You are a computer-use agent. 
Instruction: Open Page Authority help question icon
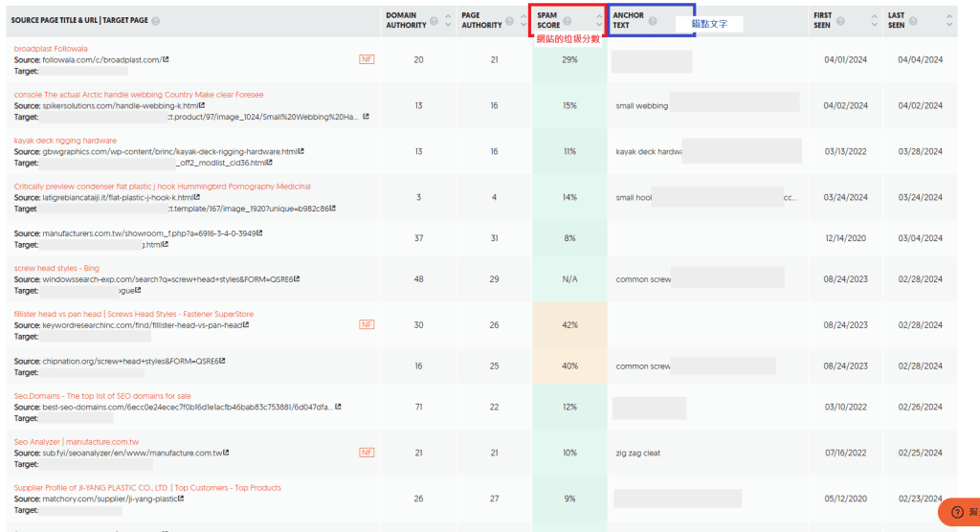(509, 21)
